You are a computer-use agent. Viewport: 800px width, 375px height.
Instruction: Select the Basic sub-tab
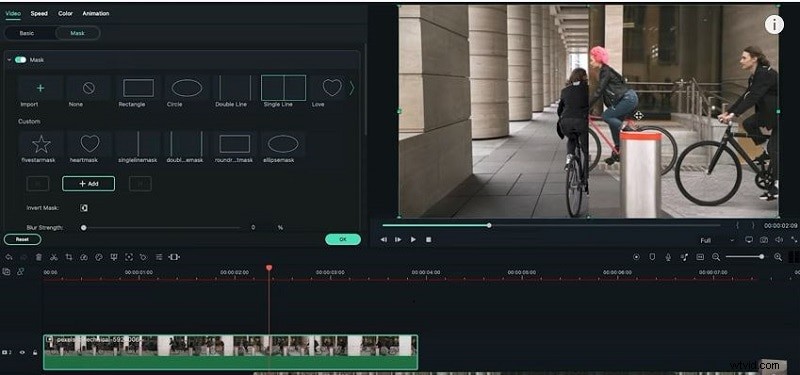[x=27, y=33]
